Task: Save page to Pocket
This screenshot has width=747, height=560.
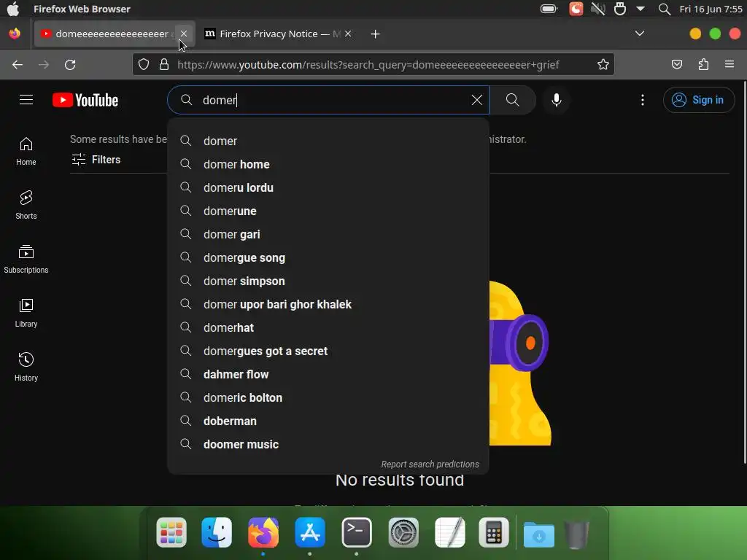Action: click(x=676, y=64)
